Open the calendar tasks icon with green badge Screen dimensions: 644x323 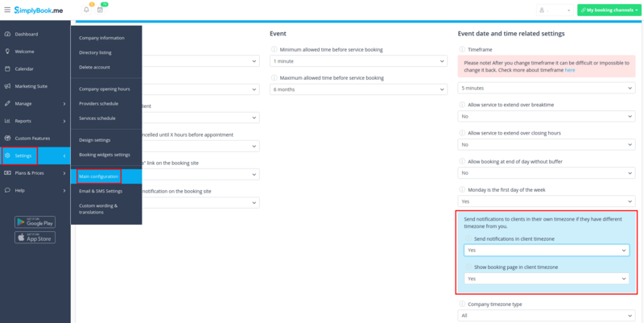coord(100,10)
